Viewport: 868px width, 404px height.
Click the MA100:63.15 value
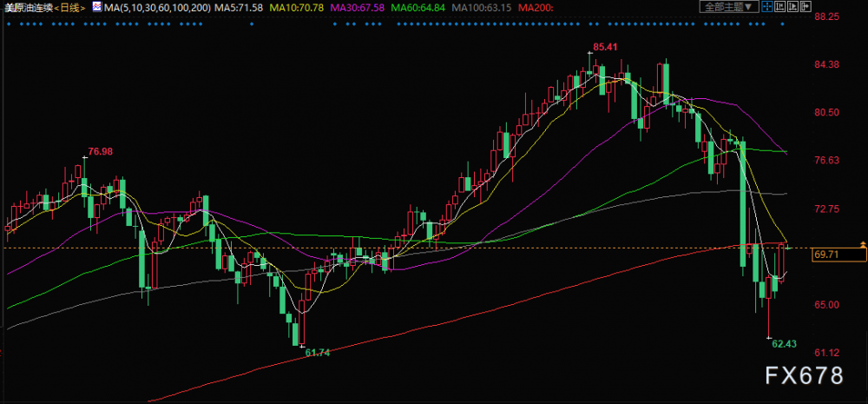click(483, 7)
